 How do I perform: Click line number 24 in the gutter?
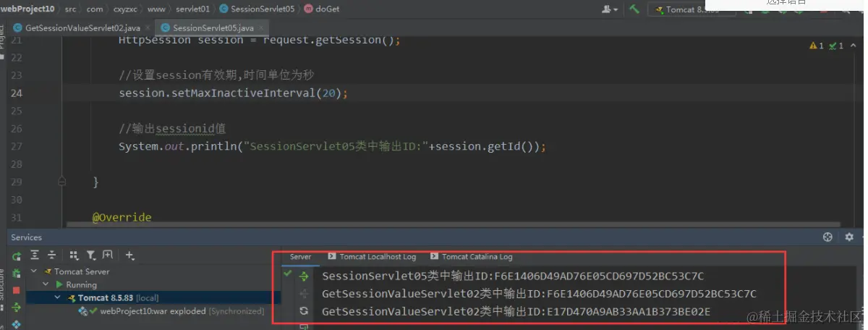[17, 93]
